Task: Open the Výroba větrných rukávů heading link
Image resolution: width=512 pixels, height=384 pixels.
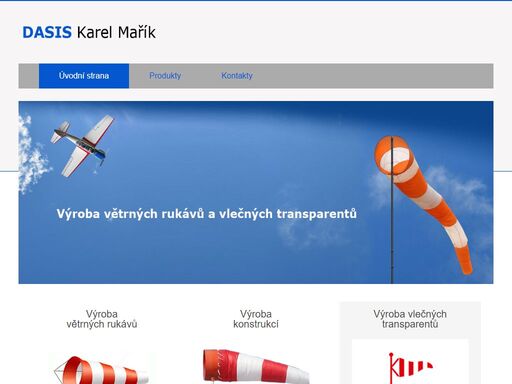Action: [102, 319]
